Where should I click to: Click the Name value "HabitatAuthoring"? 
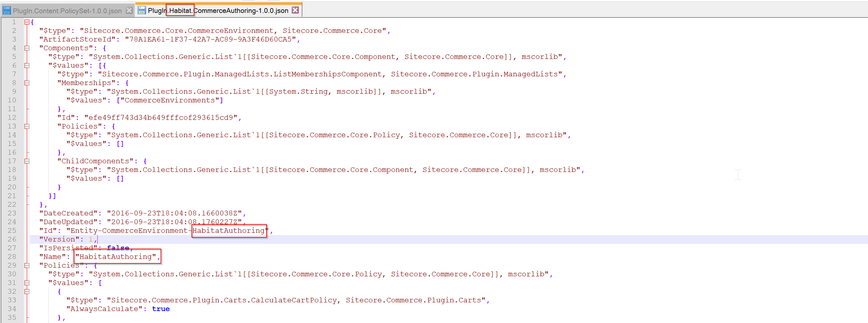click(116, 257)
